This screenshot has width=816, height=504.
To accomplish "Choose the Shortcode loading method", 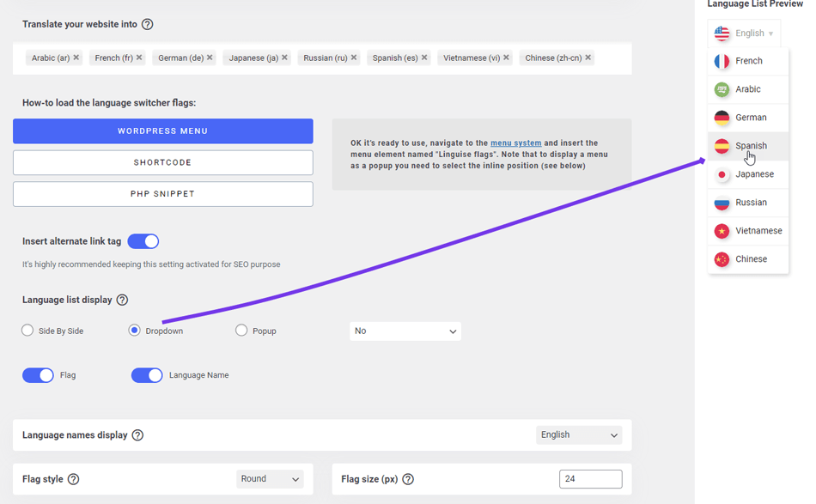I will [x=163, y=163].
